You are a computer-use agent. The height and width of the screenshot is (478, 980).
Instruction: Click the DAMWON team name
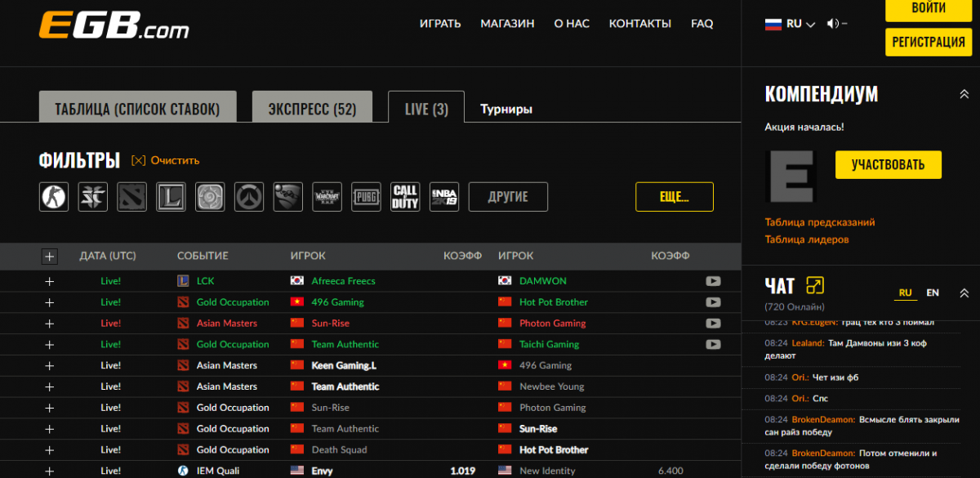point(543,281)
